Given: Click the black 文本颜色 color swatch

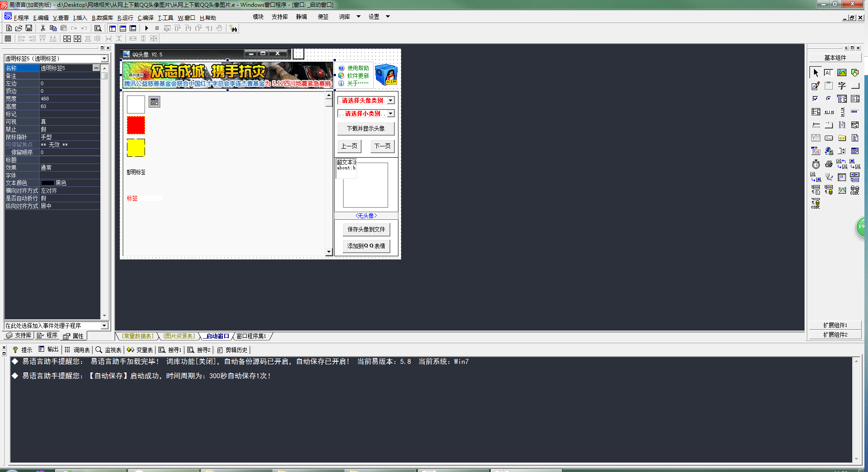Looking at the screenshot, I should pyautogui.click(x=48, y=183).
